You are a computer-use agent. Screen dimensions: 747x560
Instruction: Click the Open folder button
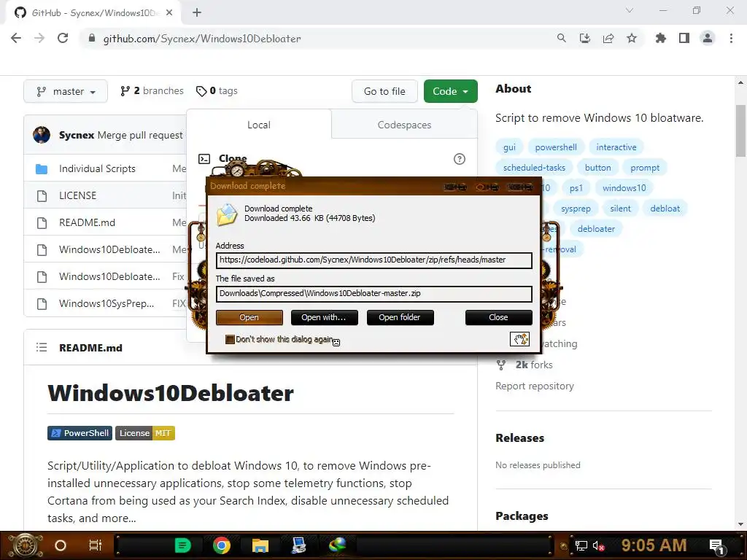[400, 317]
